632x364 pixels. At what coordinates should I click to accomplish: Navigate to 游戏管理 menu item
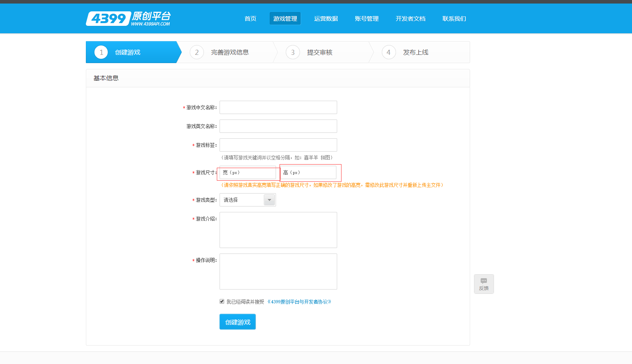(285, 18)
